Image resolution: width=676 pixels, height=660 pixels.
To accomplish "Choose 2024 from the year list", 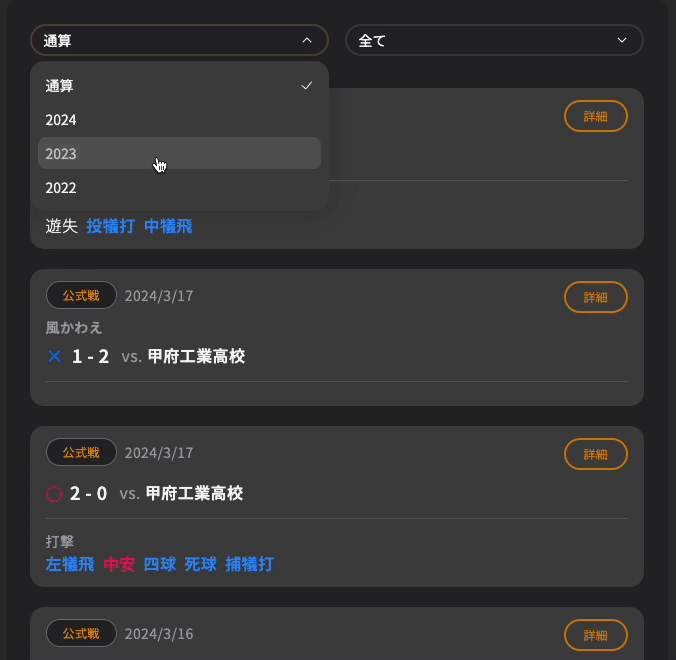I will pos(179,119).
